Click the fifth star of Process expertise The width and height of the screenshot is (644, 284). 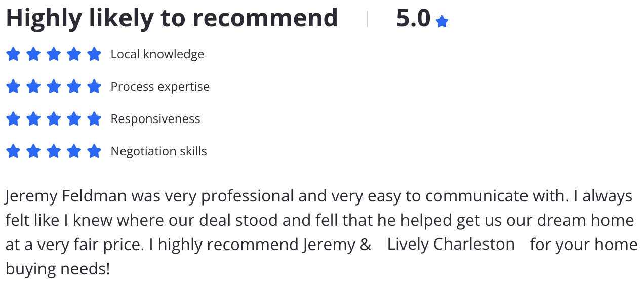94,87
